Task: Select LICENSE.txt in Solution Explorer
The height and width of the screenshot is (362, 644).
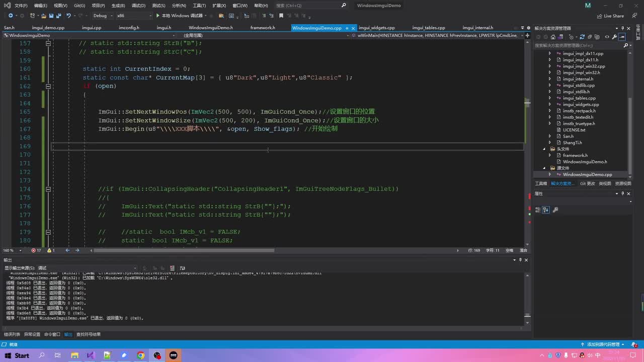Action: click(574, 130)
